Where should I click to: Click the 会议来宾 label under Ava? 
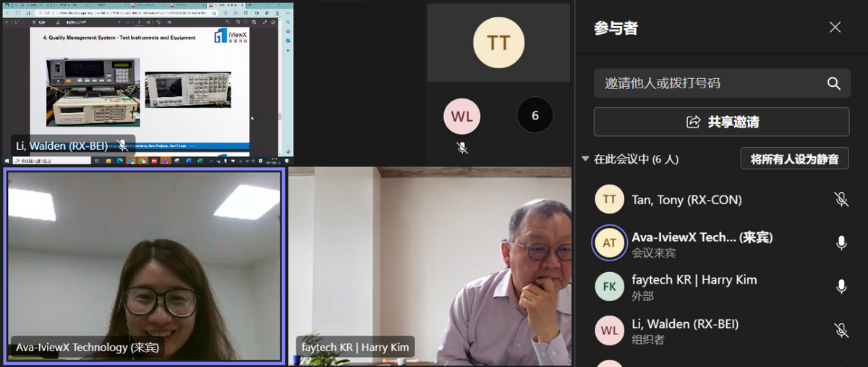coord(654,253)
